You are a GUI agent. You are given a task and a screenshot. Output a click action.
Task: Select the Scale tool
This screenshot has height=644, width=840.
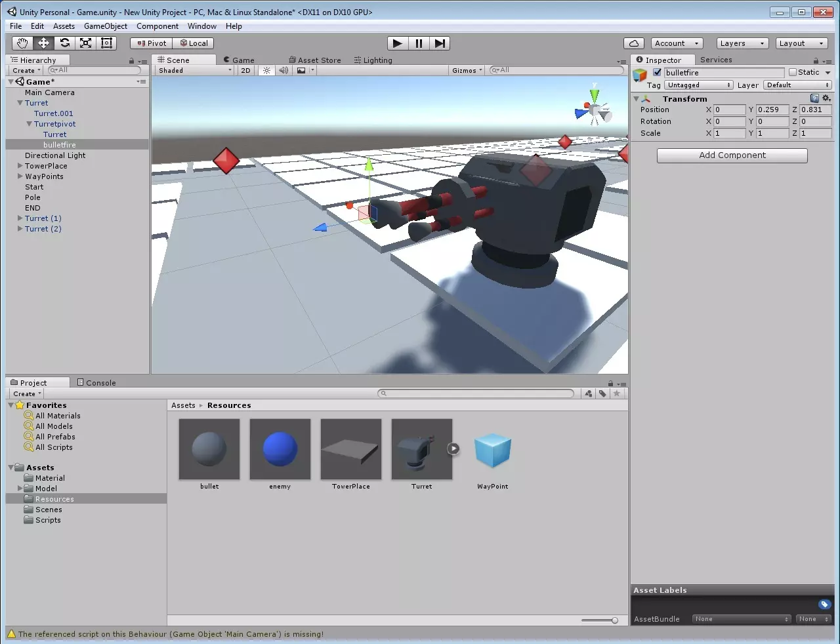(85, 43)
